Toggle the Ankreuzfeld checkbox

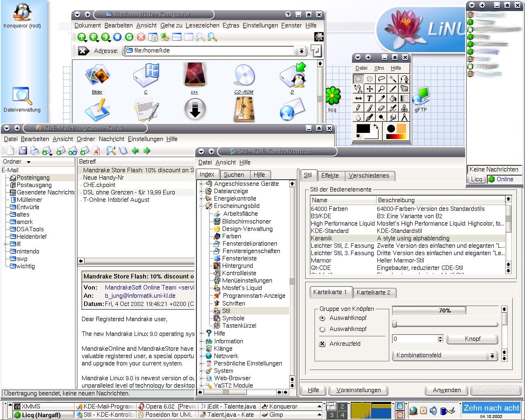(x=322, y=344)
